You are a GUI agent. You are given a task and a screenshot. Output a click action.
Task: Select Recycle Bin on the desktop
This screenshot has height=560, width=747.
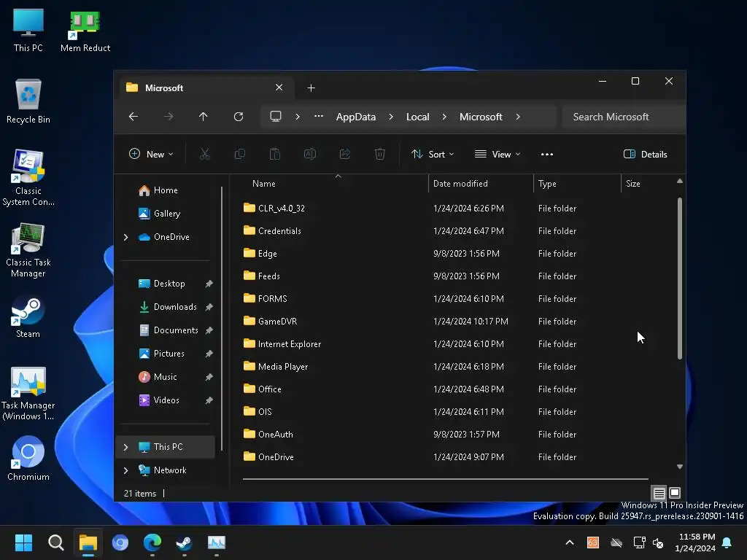pos(28,102)
